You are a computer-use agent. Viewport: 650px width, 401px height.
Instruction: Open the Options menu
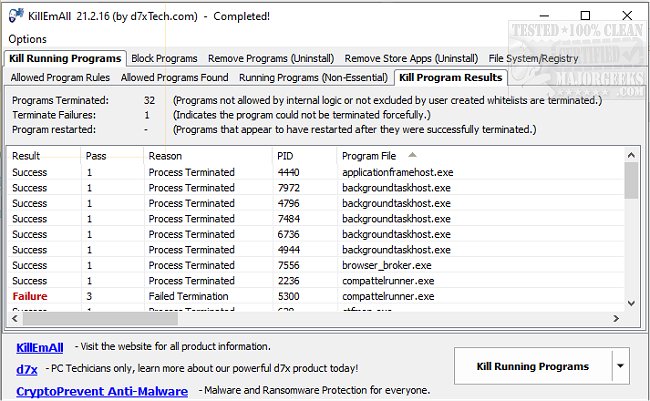pos(28,39)
